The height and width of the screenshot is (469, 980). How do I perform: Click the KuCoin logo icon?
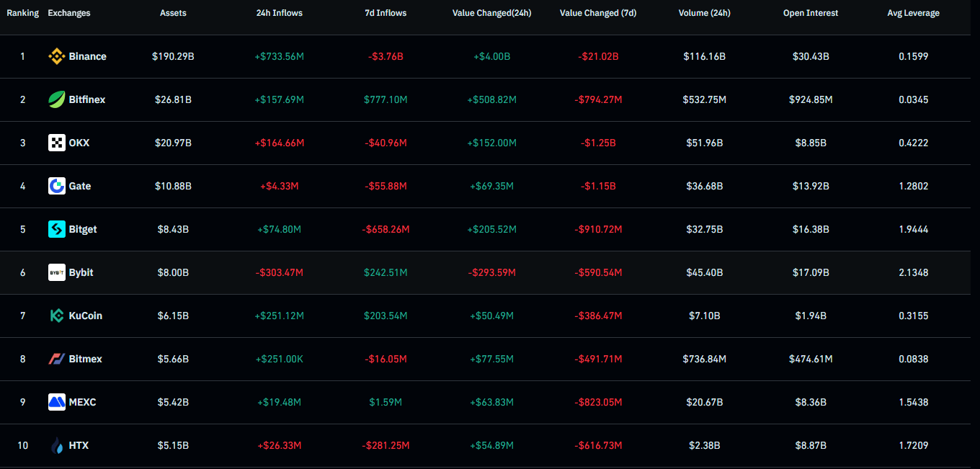click(x=57, y=316)
